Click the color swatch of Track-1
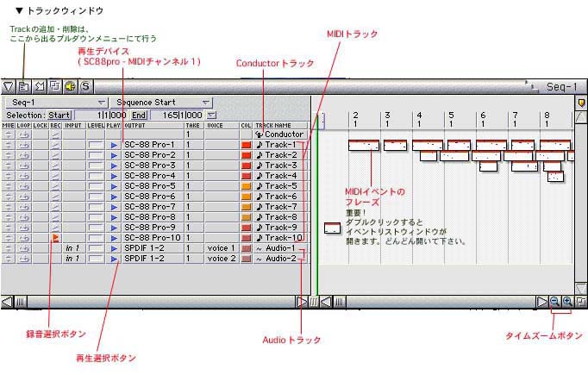Image resolution: width=588 pixels, height=375 pixels. (246, 144)
